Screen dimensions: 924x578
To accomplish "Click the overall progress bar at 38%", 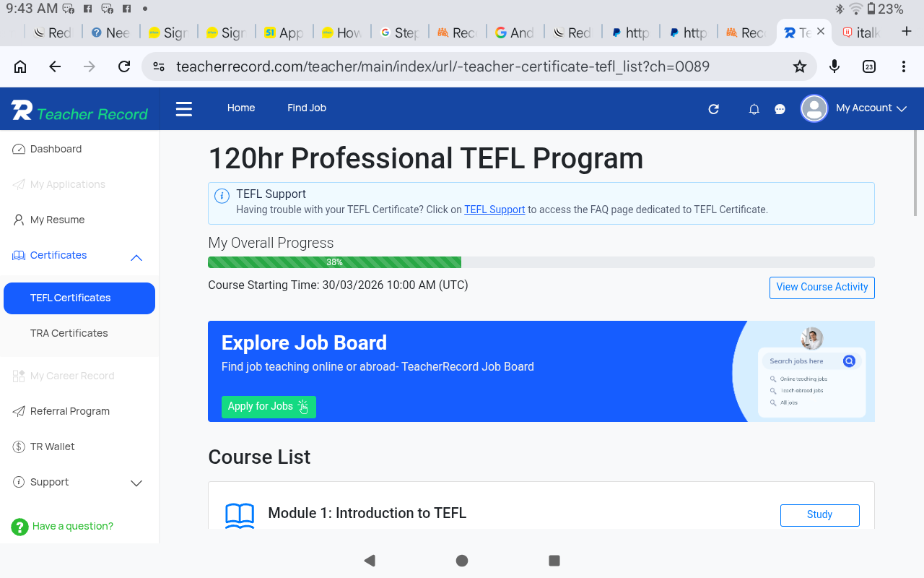I will pos(334,262).
